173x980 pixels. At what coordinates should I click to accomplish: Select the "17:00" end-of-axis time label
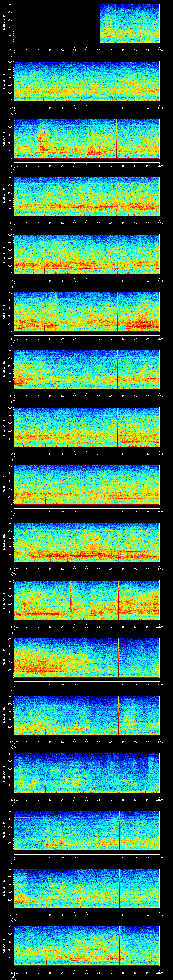(160, 454)
